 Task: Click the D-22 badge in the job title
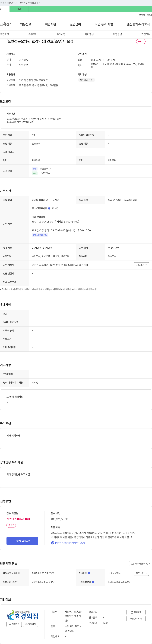coord(141,42)
